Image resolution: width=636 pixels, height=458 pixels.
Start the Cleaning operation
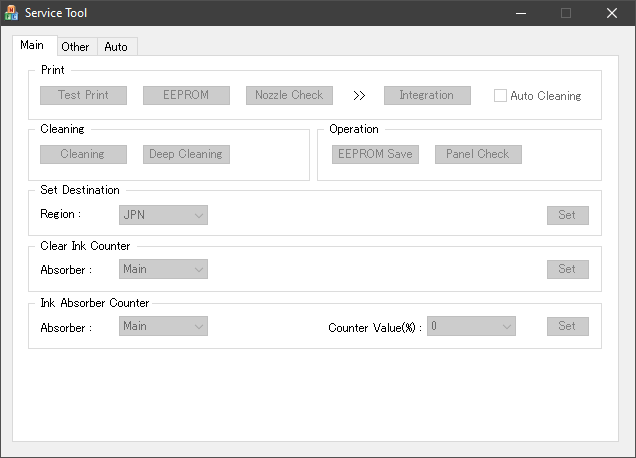click(83, 155)
